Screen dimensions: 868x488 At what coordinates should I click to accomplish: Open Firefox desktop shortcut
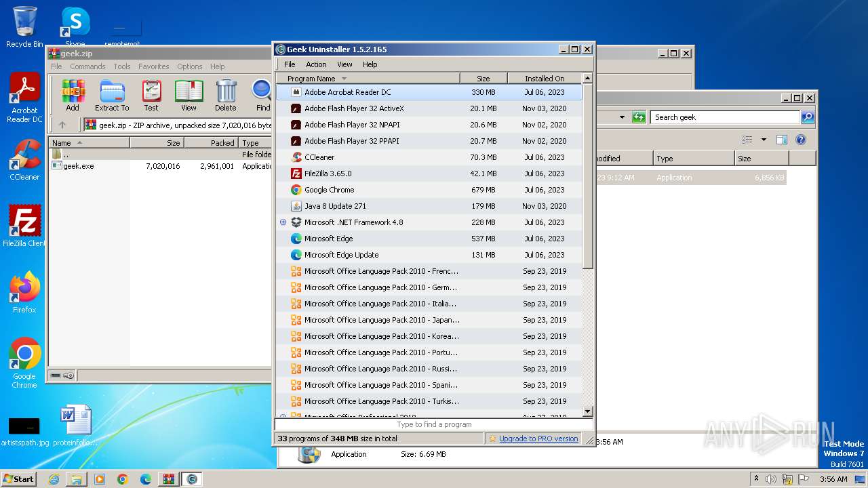(24, 292)
